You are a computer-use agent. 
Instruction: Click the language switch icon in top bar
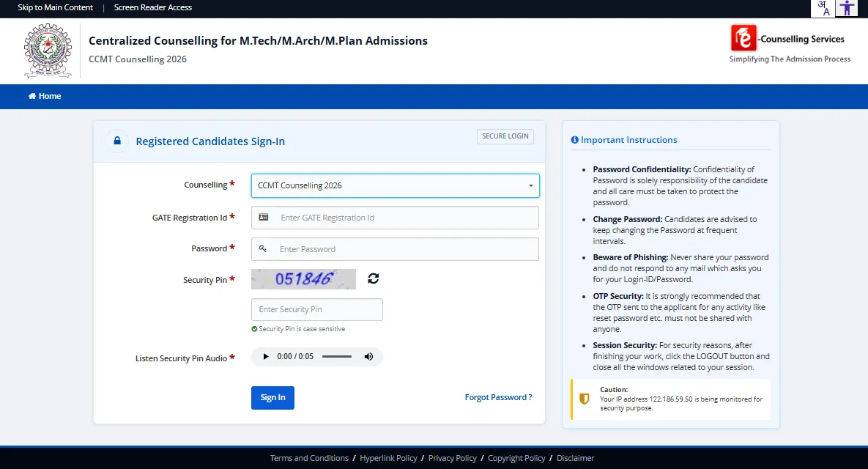823,8
